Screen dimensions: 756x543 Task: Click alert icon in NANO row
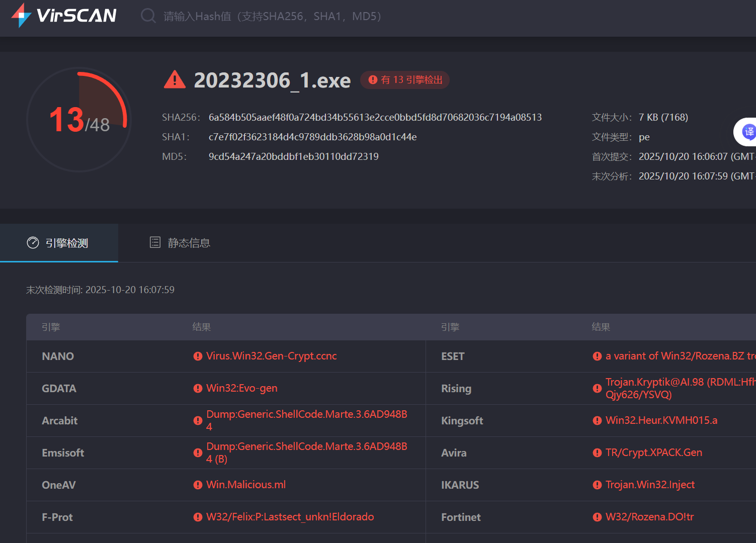point(198,356)
